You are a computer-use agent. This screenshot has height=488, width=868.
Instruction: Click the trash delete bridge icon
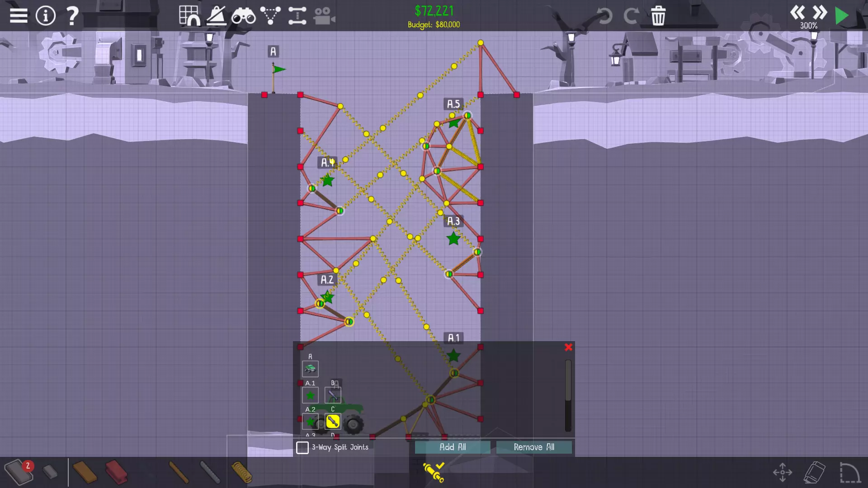tap(658, 16)
